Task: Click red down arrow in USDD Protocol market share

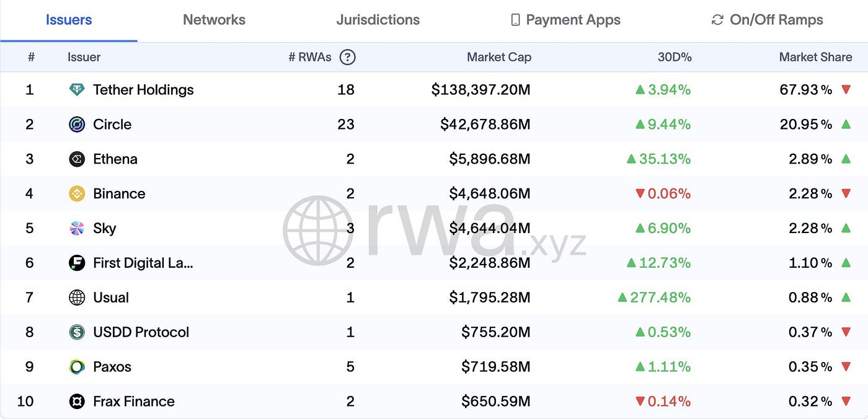Action: click(x=846, y=332)
